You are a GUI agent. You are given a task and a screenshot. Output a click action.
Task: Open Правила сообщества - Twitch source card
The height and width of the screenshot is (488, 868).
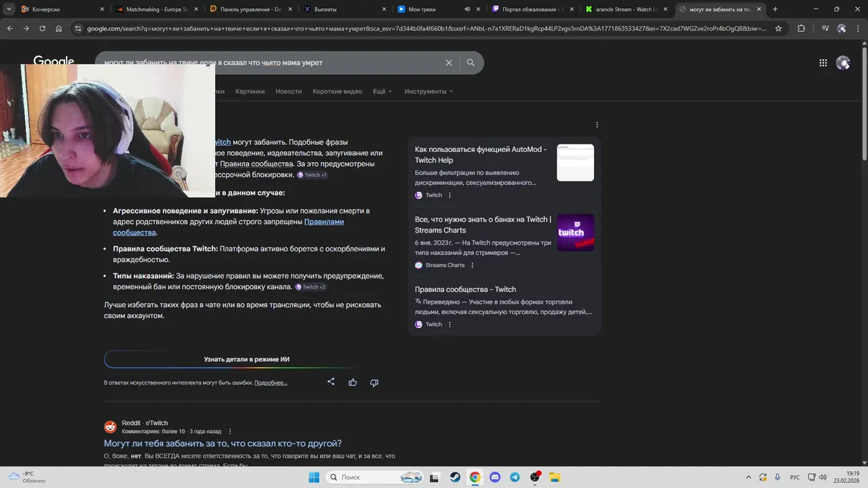point(465,289)
